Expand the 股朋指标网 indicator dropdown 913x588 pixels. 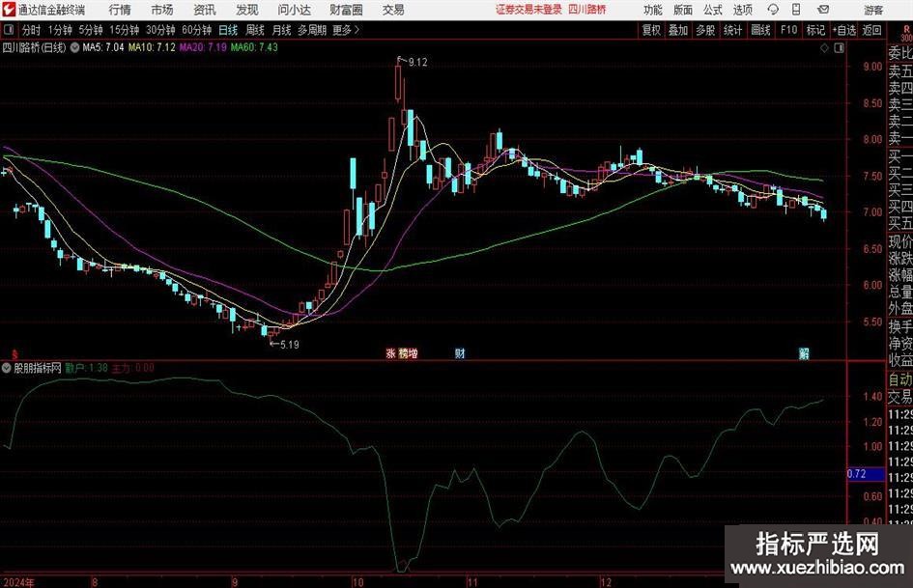point(7,368)
